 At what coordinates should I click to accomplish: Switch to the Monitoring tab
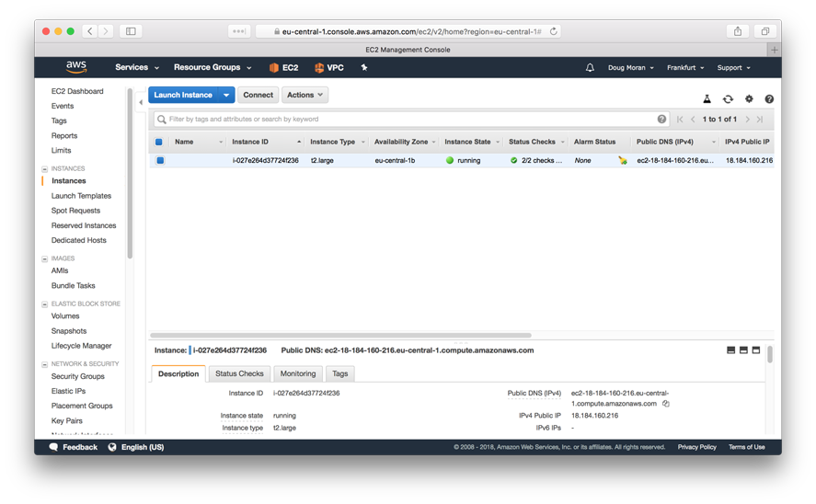[298, 373]
